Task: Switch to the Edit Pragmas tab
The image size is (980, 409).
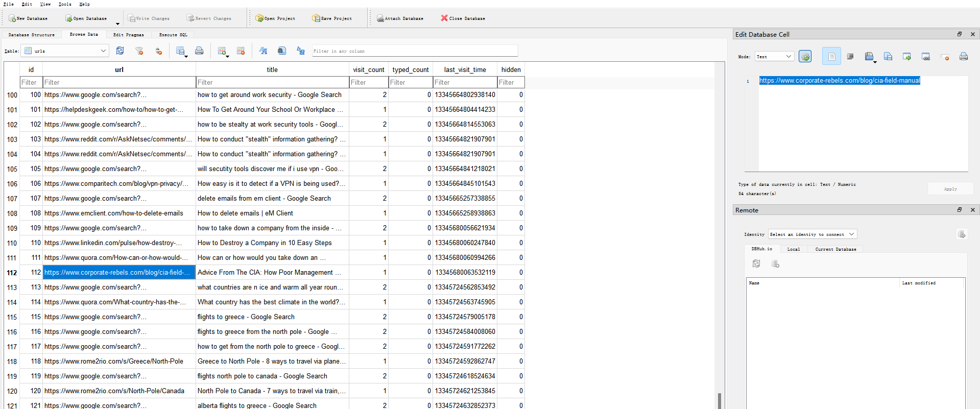Action: click(128, 35)
